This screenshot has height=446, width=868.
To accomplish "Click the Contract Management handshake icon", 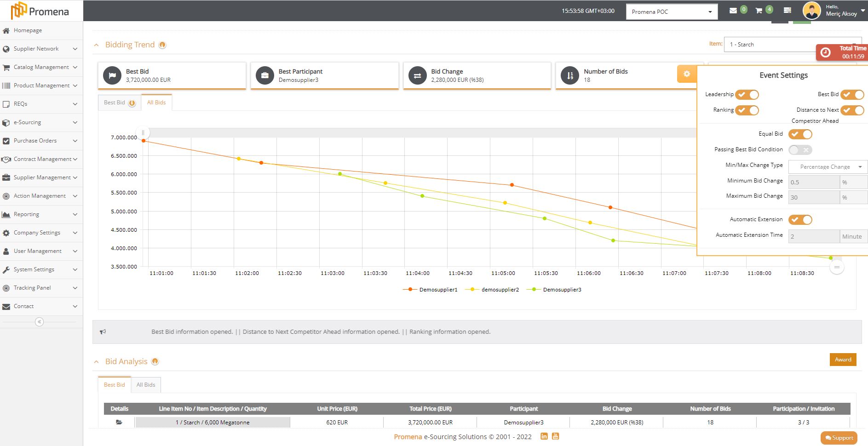I will [6, 159].
